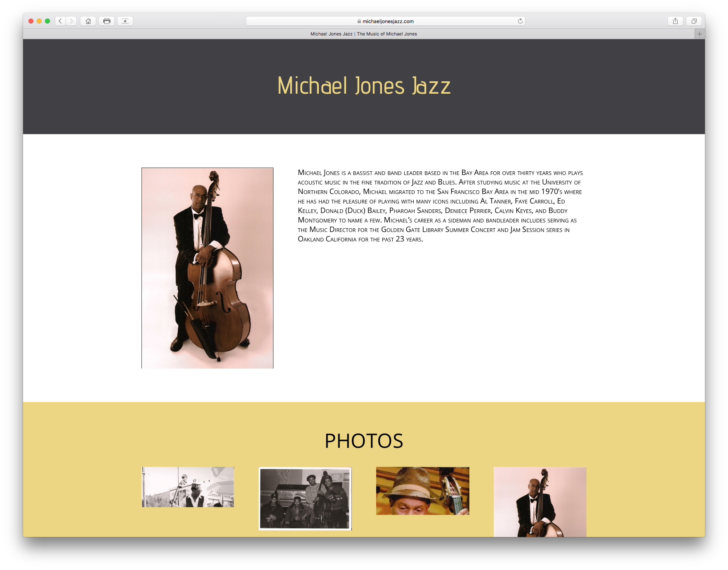Open the Share menu icon
The width and height of the screenshot is (728, 570).
675,21
